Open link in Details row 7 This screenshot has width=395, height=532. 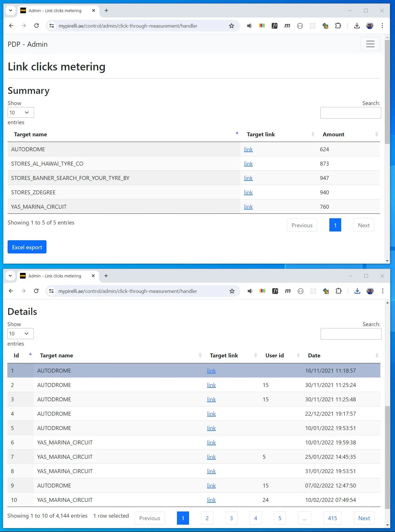211,457
